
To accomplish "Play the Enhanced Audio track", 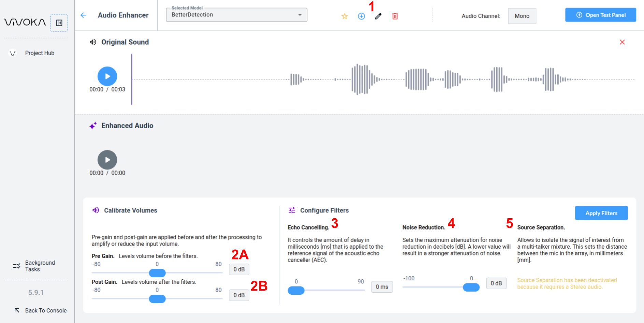I will click(x=107, y=160).
